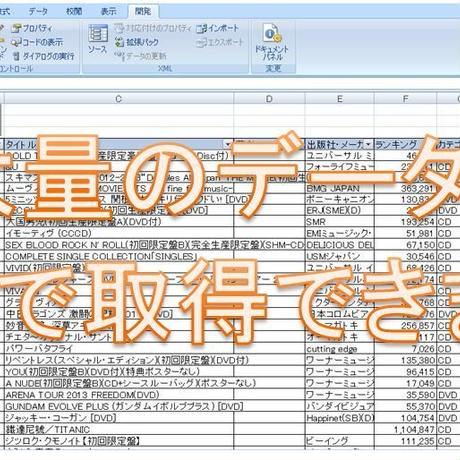Click 対応付けのプロパティ in XML group

(x=153, y=28)
